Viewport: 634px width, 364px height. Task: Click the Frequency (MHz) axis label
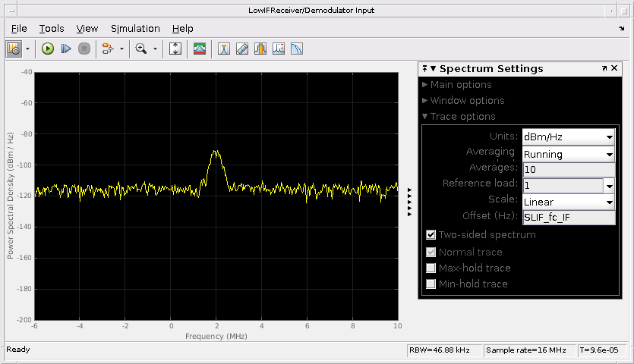216,336
